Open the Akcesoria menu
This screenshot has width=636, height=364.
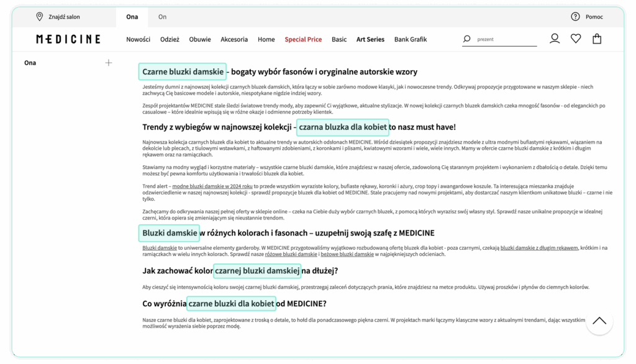(234, 39)
